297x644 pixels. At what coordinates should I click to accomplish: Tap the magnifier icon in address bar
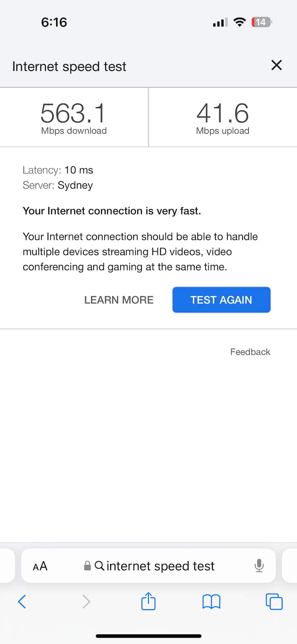point(99,566)
